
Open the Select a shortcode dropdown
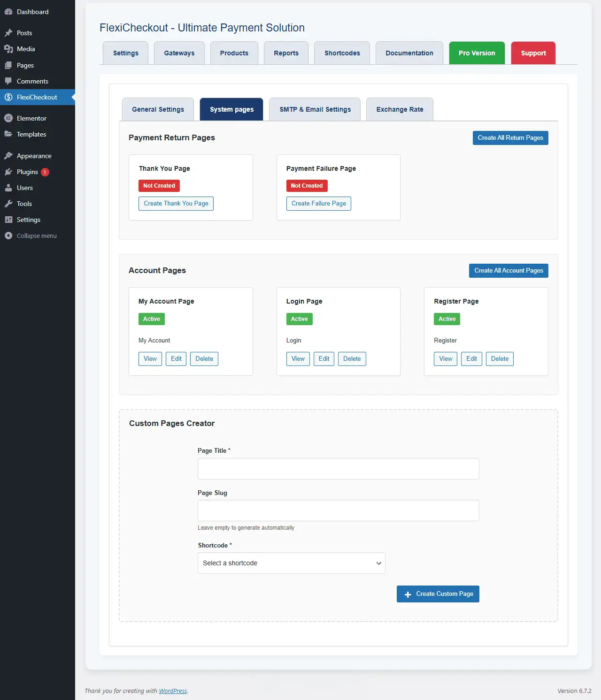click(x=291, y=563)
